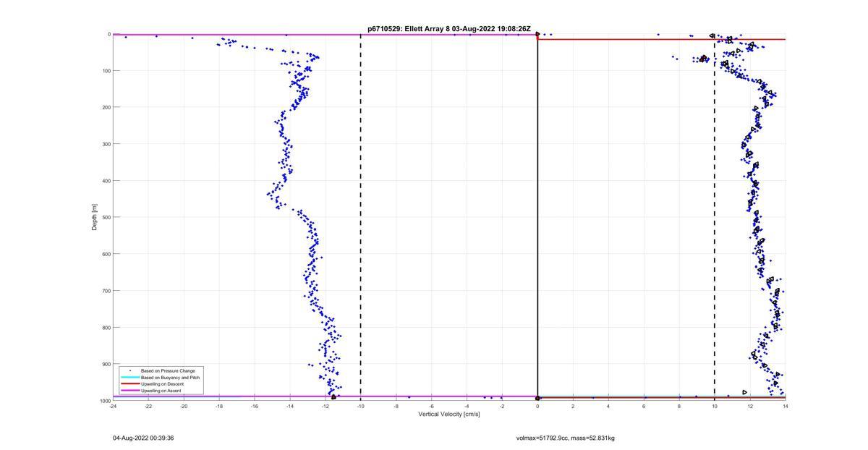Click the positive '10' velocity axis tick label
The image size is (868, 450).
pyautogui.click(x=715, y=407)
